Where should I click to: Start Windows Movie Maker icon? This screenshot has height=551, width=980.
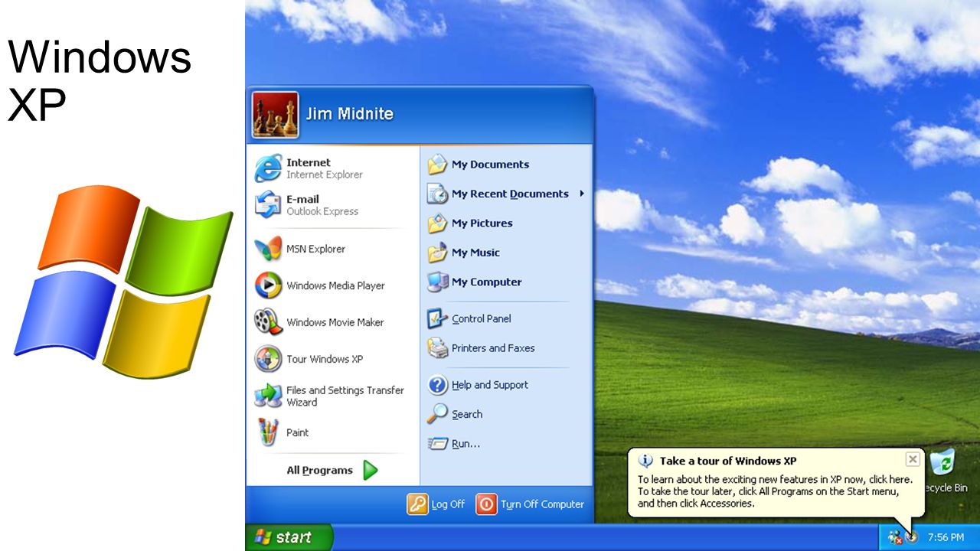click(x=268, y=322)
